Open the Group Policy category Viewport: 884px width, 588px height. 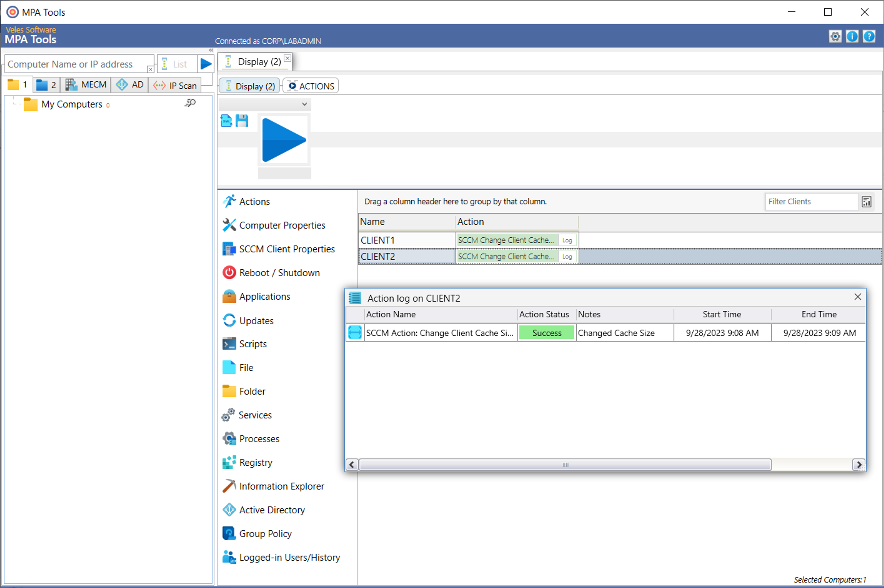click(x=257, y=534)
